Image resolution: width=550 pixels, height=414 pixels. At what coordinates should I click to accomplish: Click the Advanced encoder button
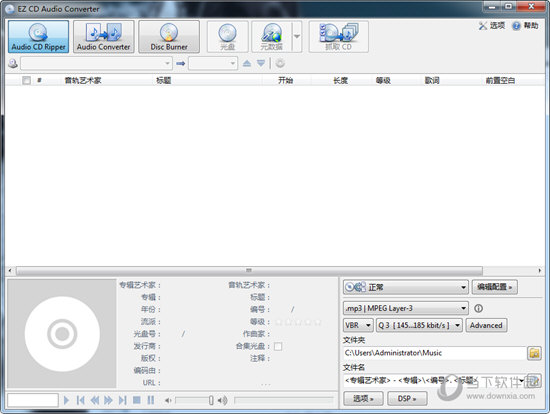pyautogui.click(x=486, y=325)
